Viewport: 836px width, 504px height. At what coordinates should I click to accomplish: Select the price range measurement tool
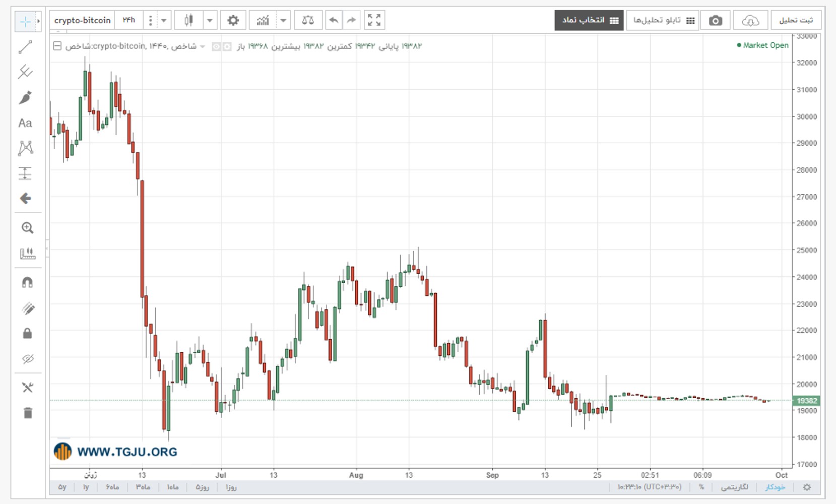[x=25, y=173]
